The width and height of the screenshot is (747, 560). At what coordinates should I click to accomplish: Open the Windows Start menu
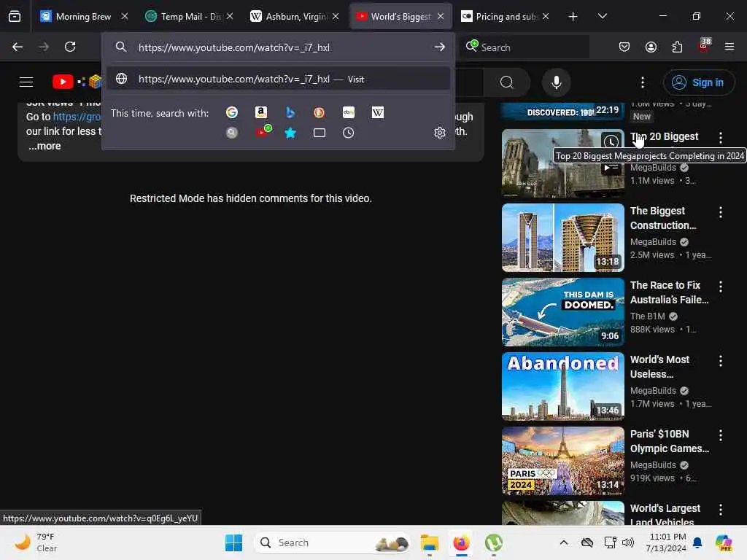click(x=233, y=542)
